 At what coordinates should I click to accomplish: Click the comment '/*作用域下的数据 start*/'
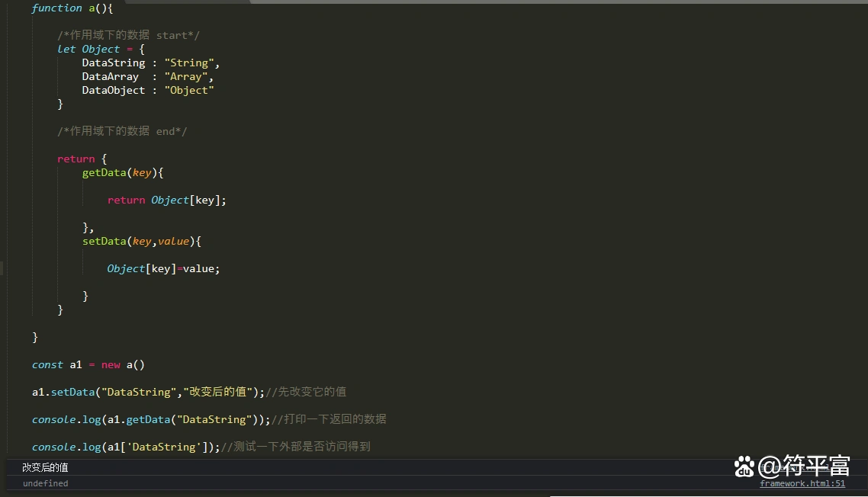click(127, 34)
